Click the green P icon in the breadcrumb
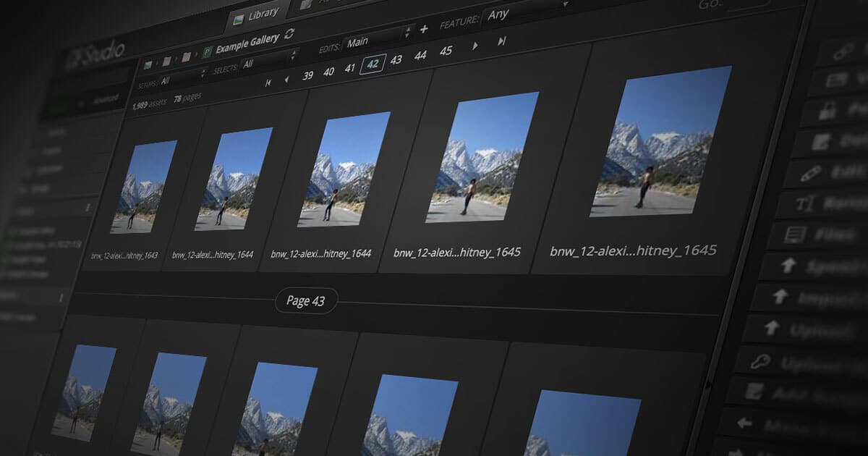Image resolution: width=868 pixels, height=456 pixels. point(208,53)
